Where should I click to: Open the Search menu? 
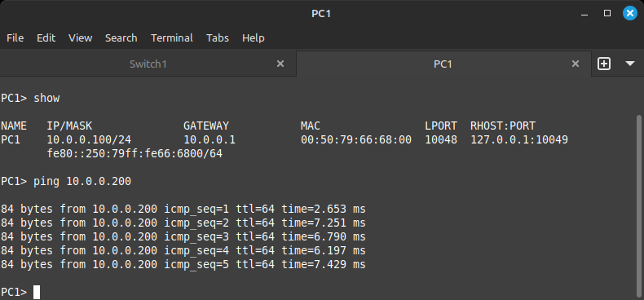tap(121, 37)
